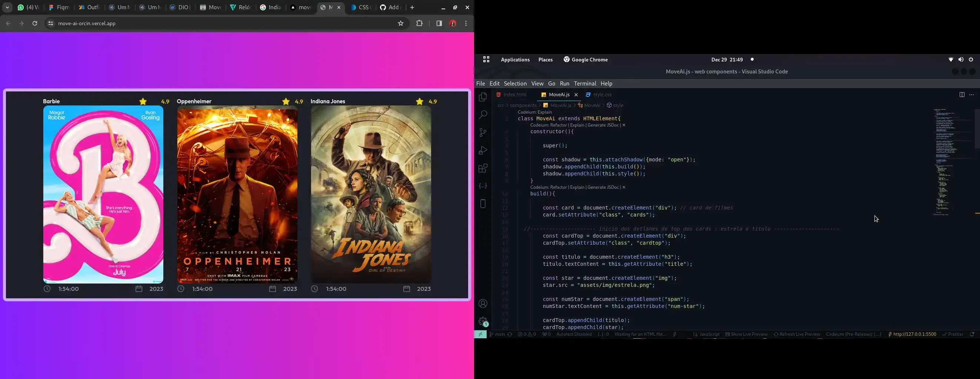Click Refresh Live Preview in status bar

click(797, 334)
